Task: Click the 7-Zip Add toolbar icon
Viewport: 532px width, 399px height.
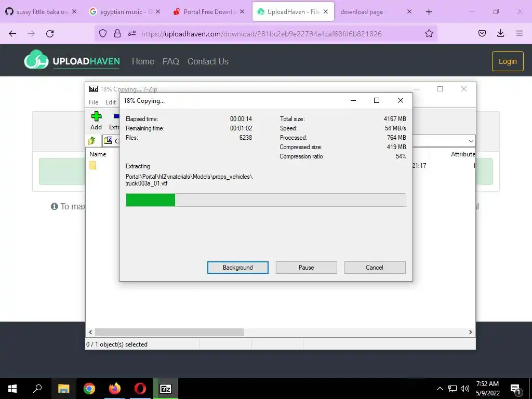Action: click(96, 121)
